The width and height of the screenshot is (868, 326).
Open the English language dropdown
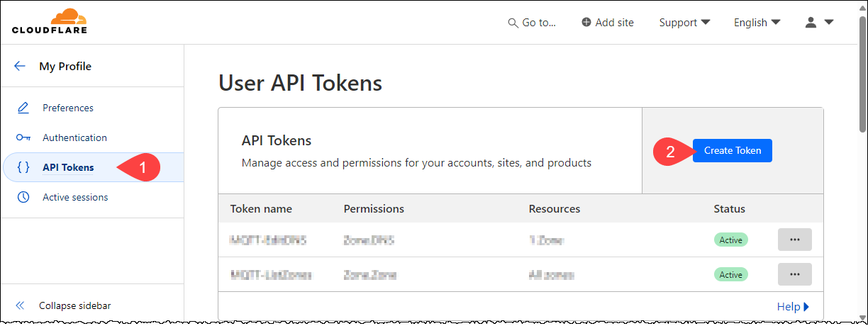pos(757,23)
